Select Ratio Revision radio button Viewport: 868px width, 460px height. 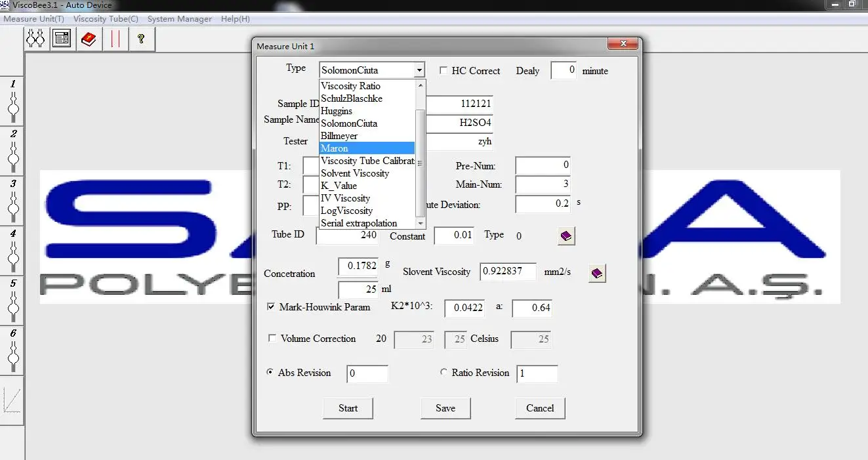click(444, 372)
